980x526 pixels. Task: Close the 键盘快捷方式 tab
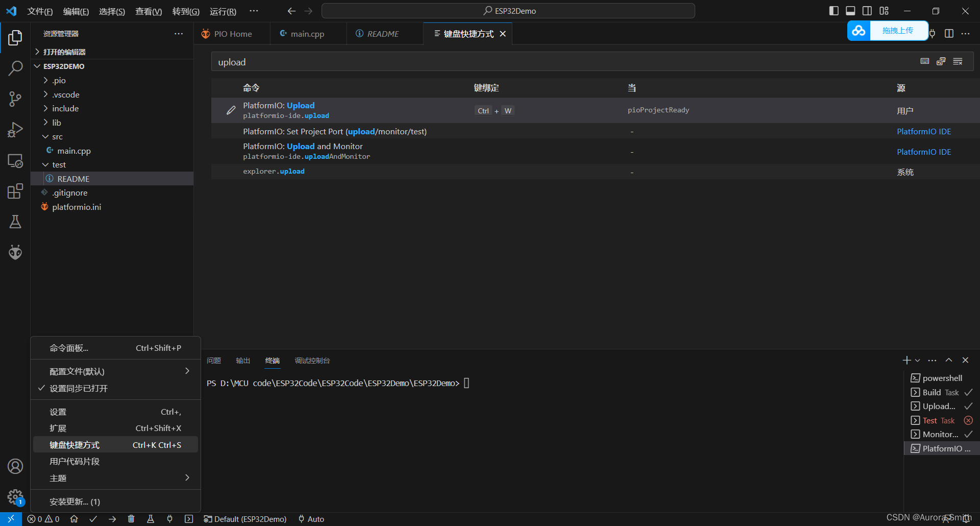(x=503, y=34)
